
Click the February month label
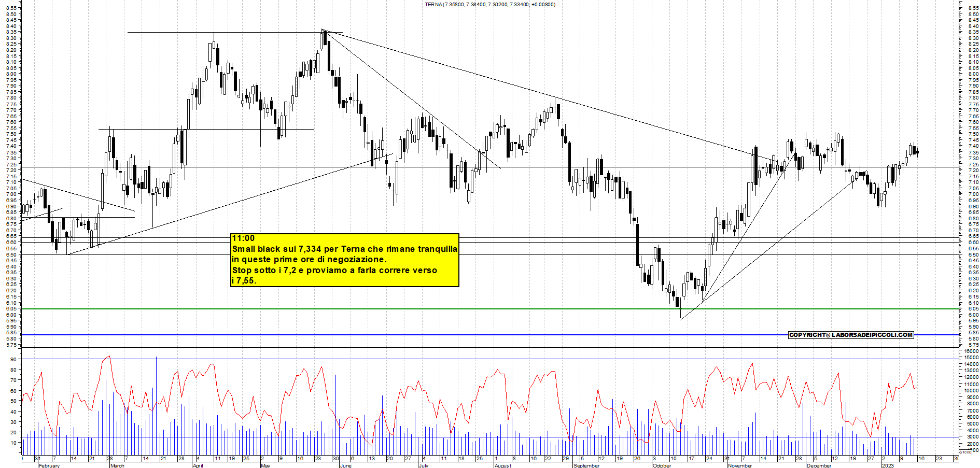pos(49,465)
